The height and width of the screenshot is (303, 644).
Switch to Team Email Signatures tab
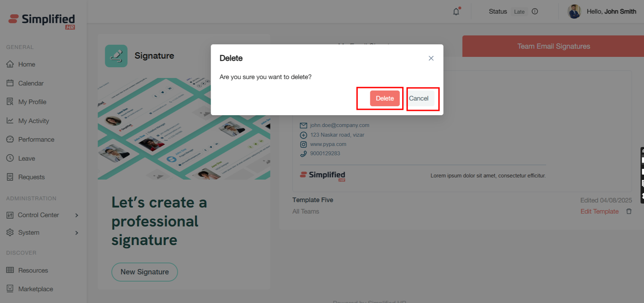click(x=553, y=46)
